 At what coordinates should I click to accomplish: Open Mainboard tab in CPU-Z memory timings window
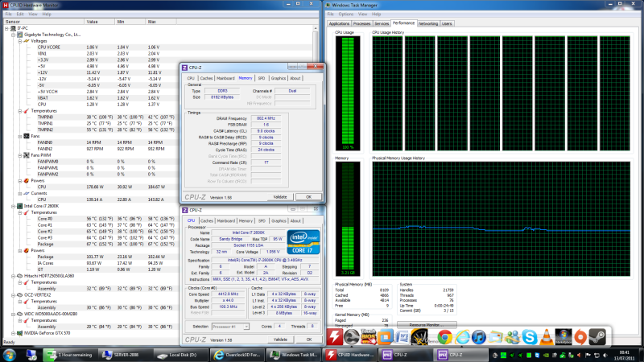coord(225,78)
